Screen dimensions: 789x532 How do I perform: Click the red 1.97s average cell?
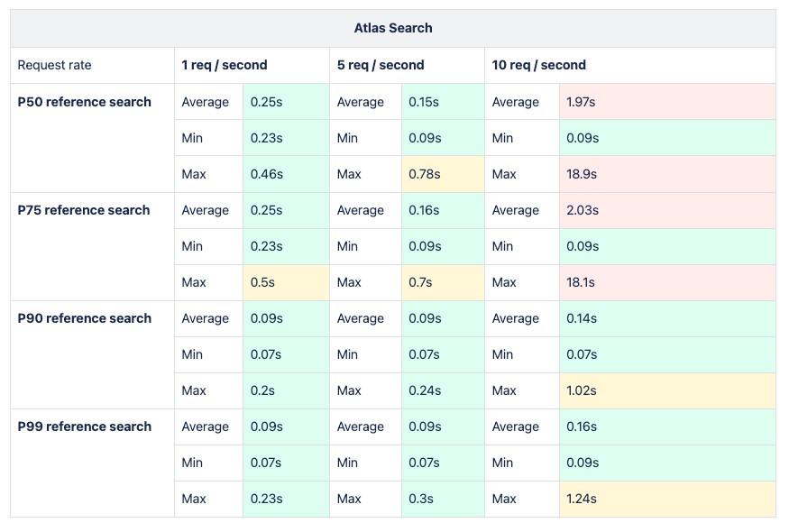pos(667,102)
